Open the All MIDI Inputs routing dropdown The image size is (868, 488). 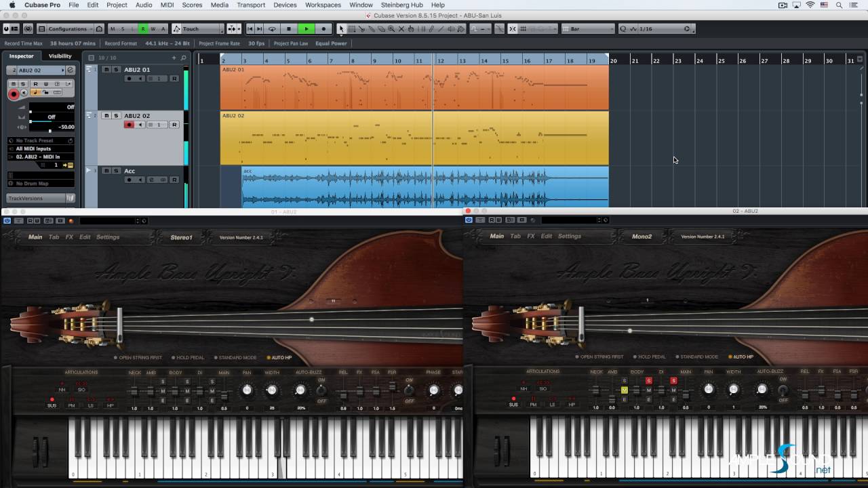[x=41, y=148]
